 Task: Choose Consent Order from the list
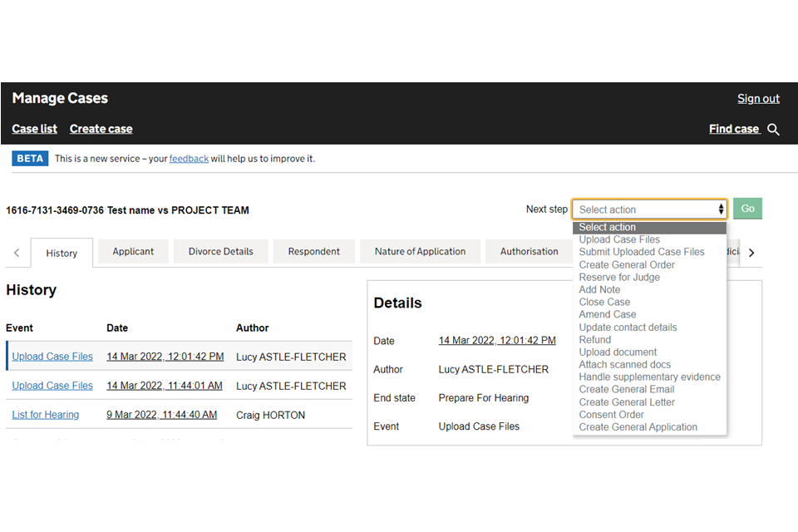pos(611,414)
